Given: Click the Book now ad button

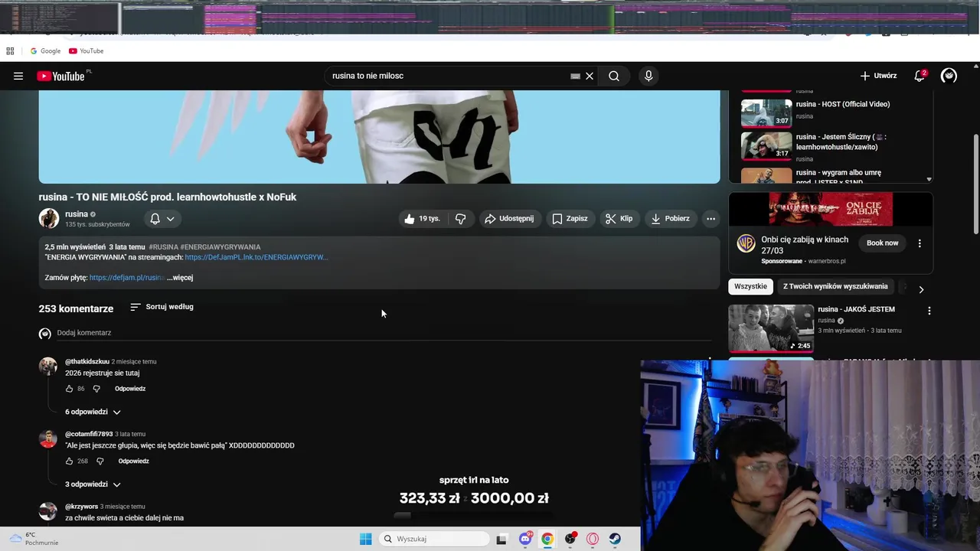Looking at the screenshot, I should click(x=883, y=243).
